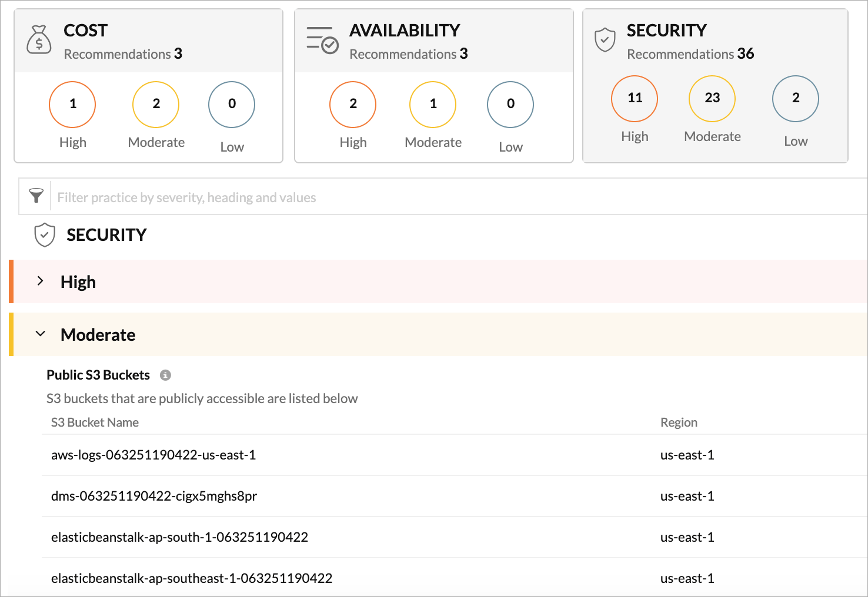868x597 pixels.
Task: Select Security Moderate circle showing 23
Action: pos(712,99)
